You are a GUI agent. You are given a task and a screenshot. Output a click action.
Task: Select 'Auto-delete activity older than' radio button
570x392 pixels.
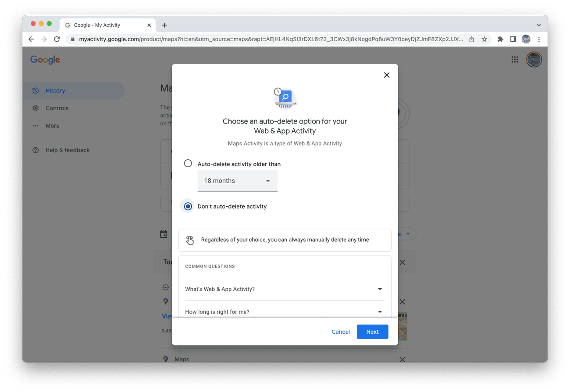188,163
